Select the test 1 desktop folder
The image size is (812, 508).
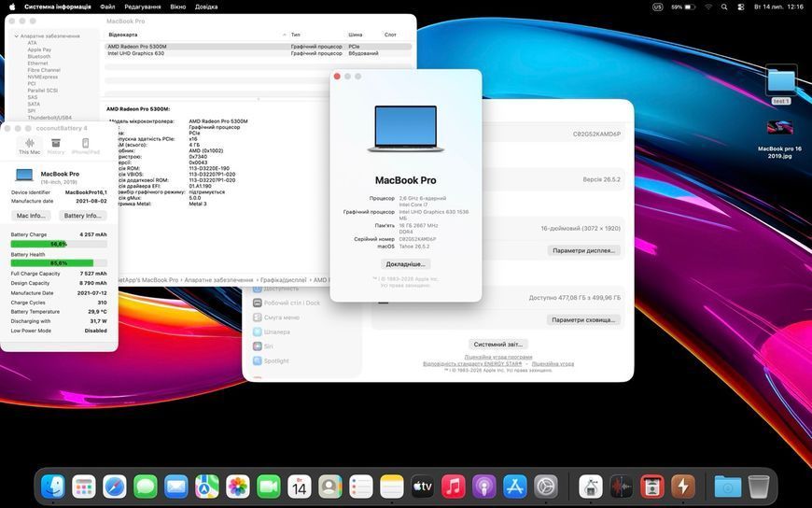click(781, 84)
